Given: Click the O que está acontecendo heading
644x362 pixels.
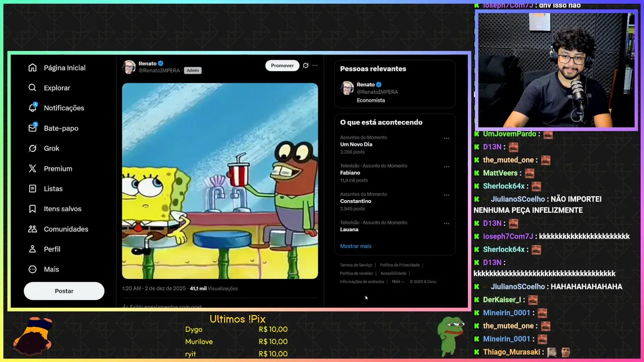Looking at the screenshot, I should [x=381, y=122].
